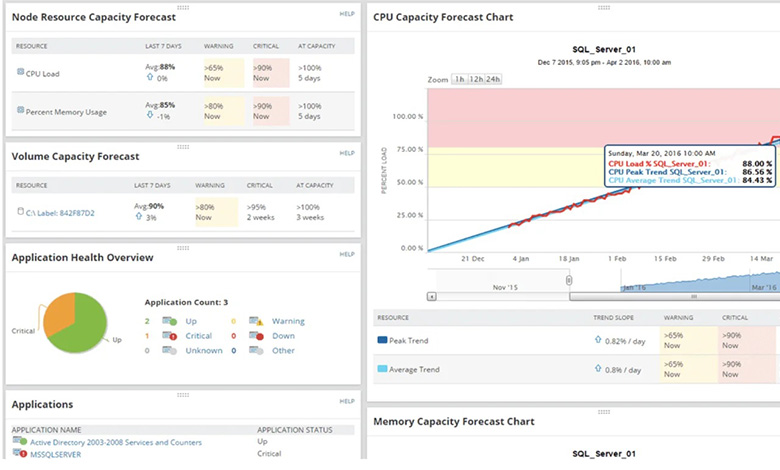
Task: Click the Peak Trend dark blue legend swatch
Action: coord(382,340)
